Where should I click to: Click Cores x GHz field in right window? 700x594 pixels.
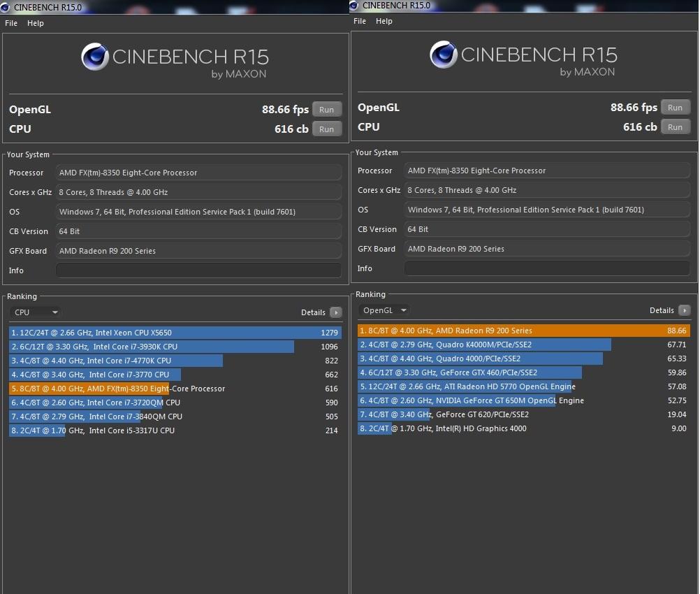coord(547,190)
